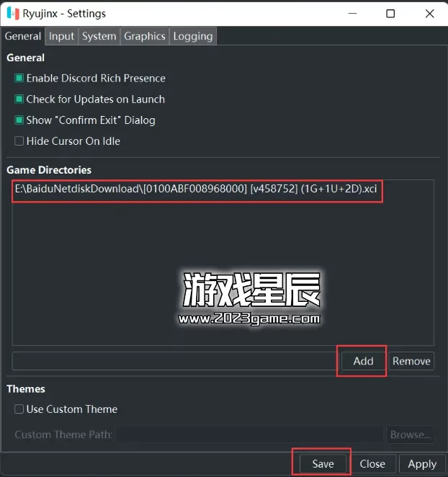
Task: Disable Enable Discord Rich Presence checkbox
Action: (x=19, y=79)
